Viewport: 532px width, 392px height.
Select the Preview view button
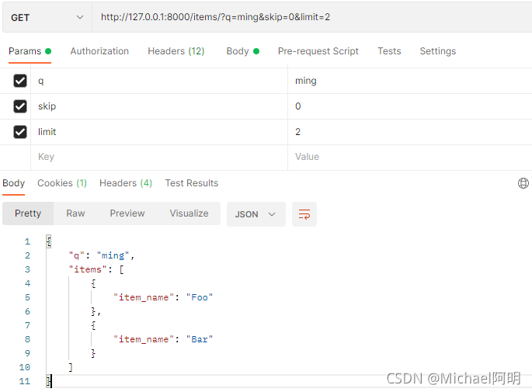tap(127, 213)
